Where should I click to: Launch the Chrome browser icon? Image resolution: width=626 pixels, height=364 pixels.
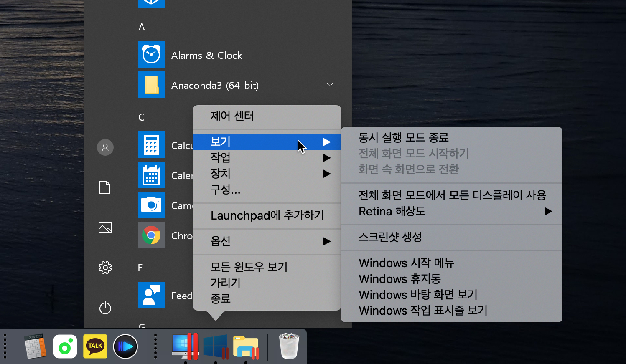(151, 235)
